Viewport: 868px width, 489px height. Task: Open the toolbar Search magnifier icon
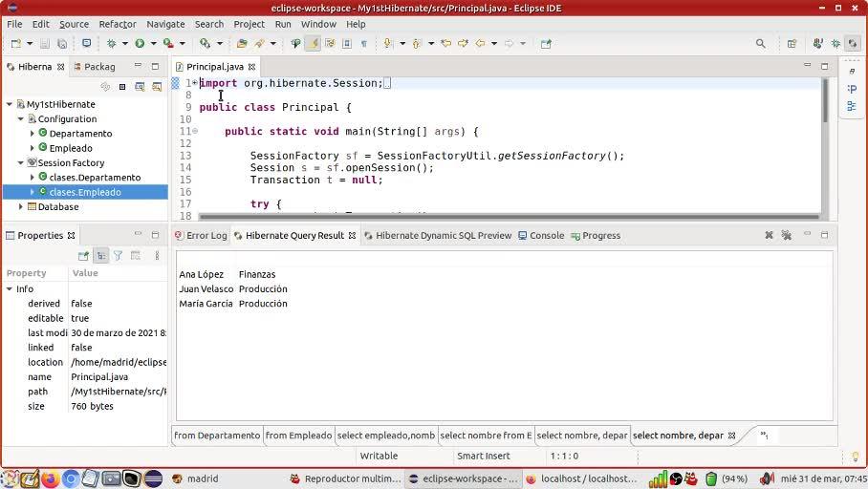pos(761,43)
